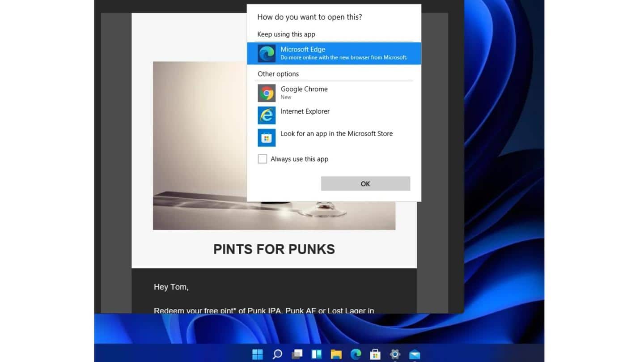The height and width of the screenshot is (362, 644).
Task: Click the 'Keep using this app' label
Action: (286, 34)
